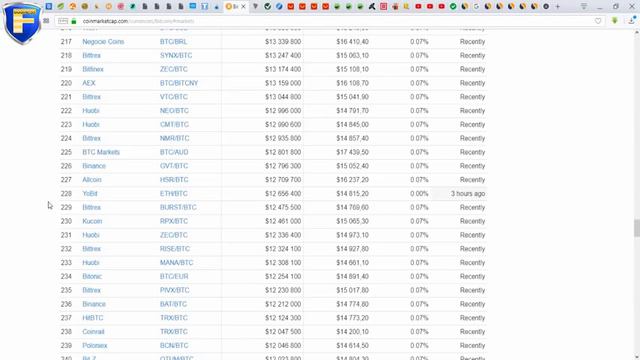Open the BTC/EUR pair link
This screenshot has width=640, height=360.
174,276
